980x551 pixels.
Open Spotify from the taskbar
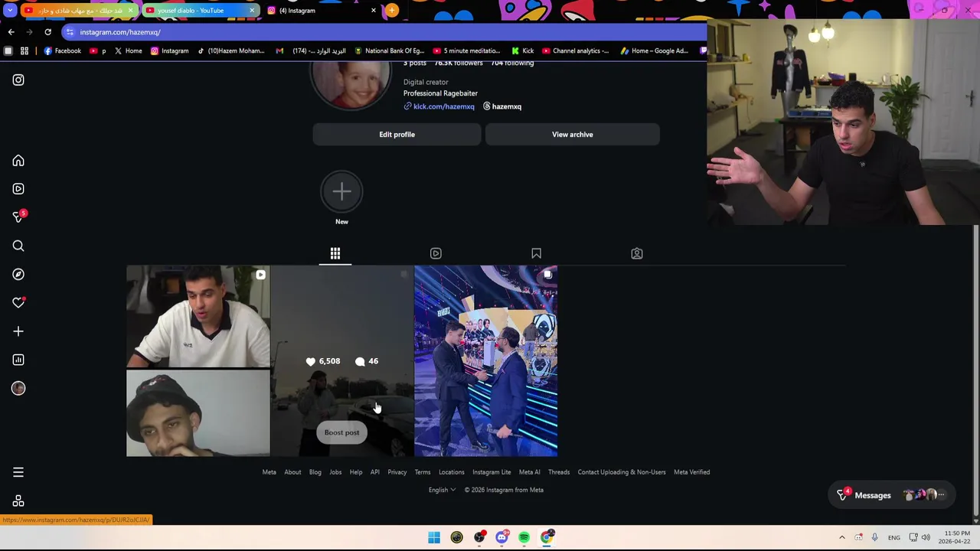pos(524,537)
